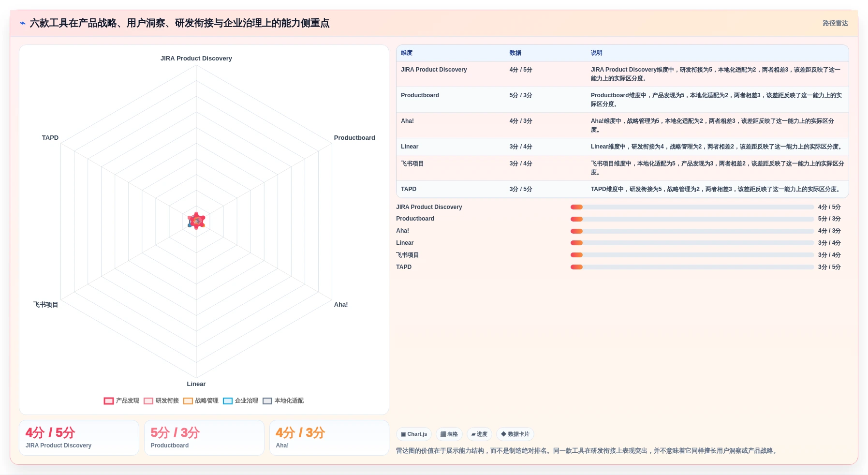Open the Productboard 5分 / 3分 data card
Image resolution: width=868 pixels, height=475 pixels.
pos(204,438)
